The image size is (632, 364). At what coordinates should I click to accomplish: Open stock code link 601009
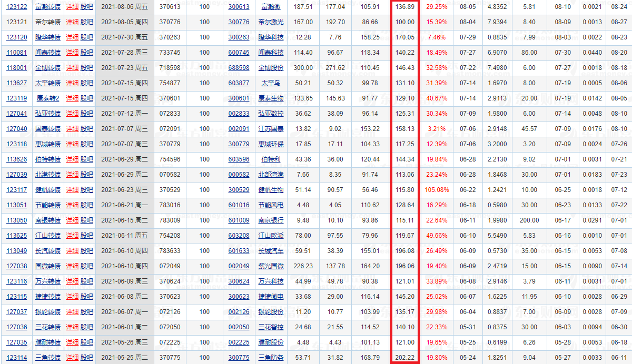(x=239, y=220)
